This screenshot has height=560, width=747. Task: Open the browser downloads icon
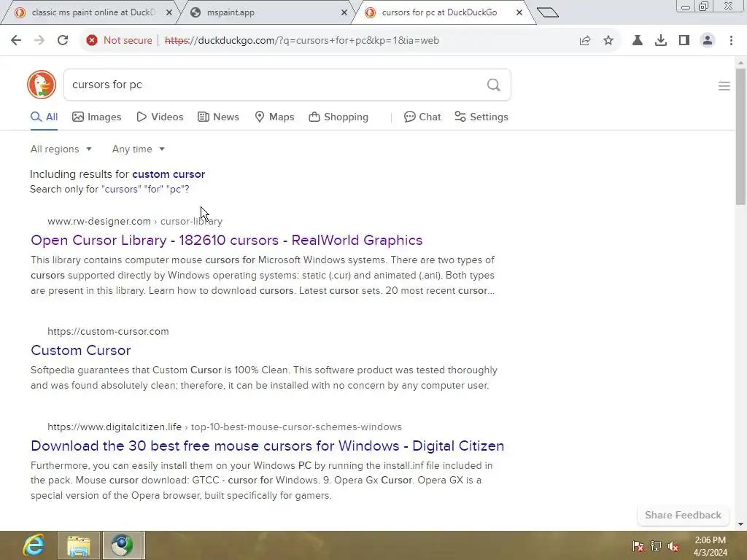pyautogui.click(x=661, y=41)
